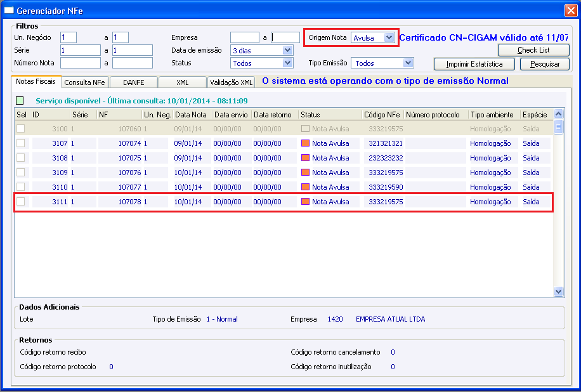581x392 pixels.
Task: Open the XML tab
Action: 182,82
